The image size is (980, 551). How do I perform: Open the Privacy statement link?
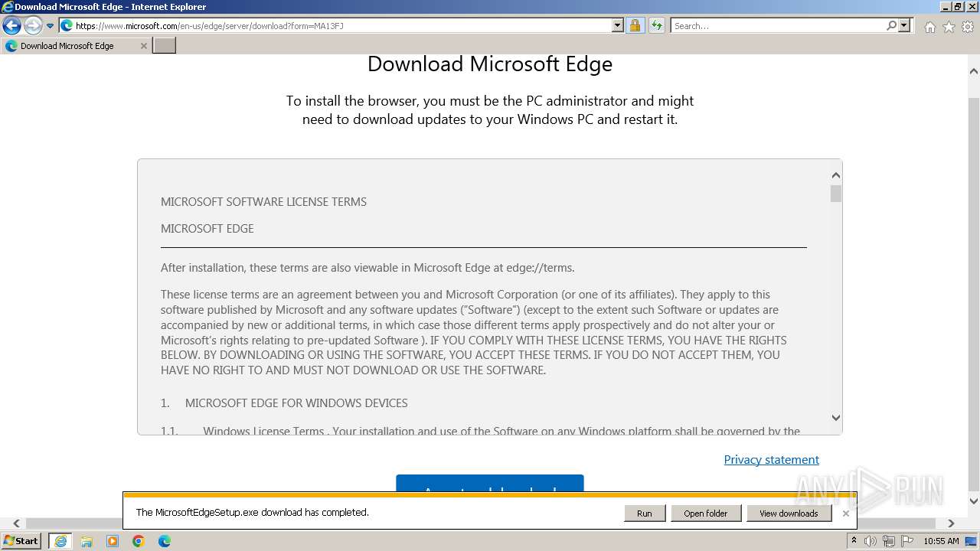coord(772,459)
